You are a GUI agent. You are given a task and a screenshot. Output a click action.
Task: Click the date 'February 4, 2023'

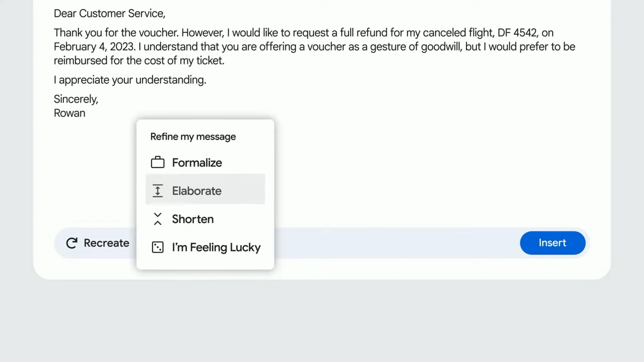tap(95, 47)
